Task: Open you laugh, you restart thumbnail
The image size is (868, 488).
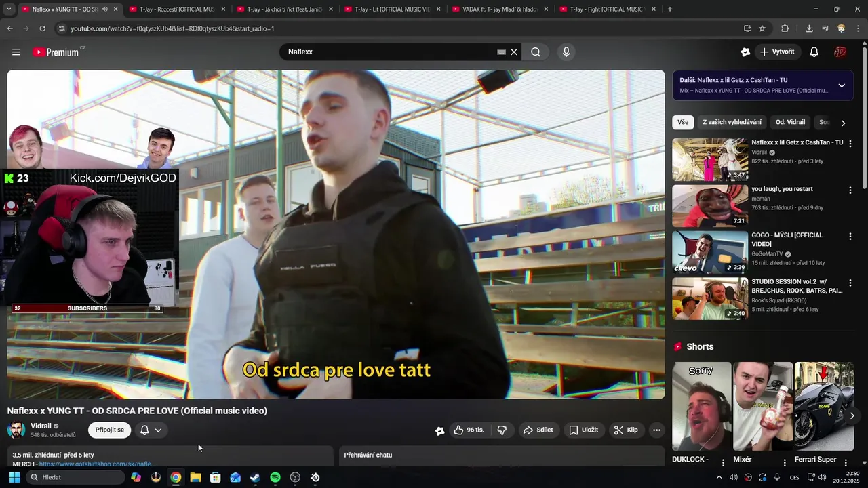Action: click(x=710, y=206)
